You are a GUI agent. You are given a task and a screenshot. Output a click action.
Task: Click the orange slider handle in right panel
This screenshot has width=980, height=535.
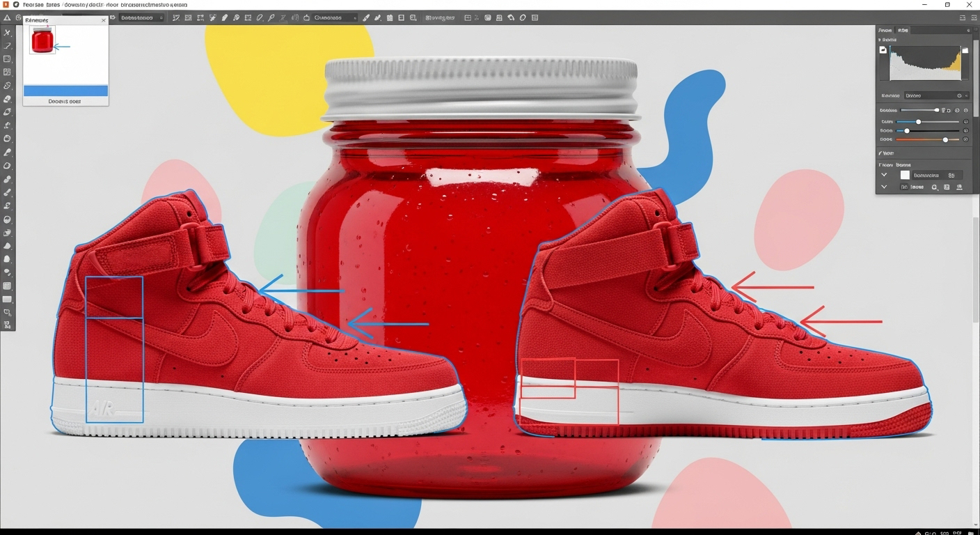tap(945, 140)
